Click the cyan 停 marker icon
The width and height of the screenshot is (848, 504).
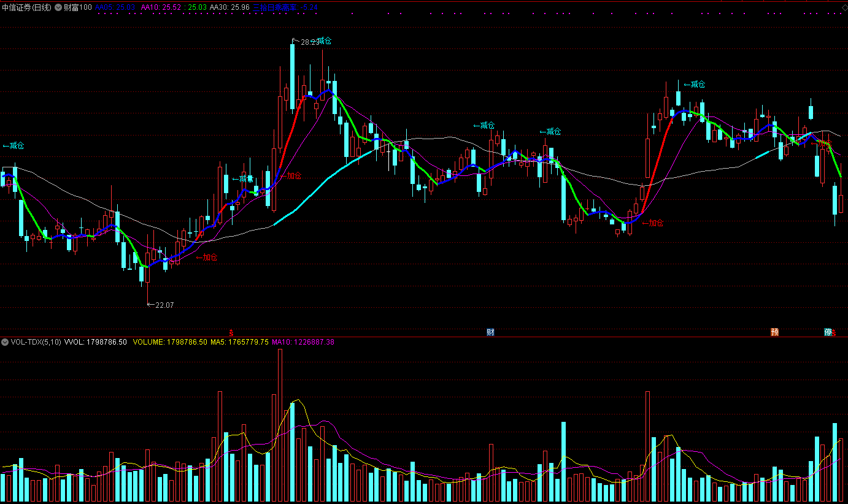(x=828, y=332)
